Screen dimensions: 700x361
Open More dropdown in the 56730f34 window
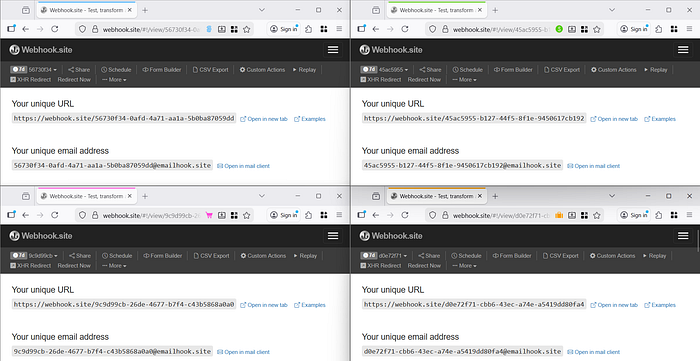point(114,79)
